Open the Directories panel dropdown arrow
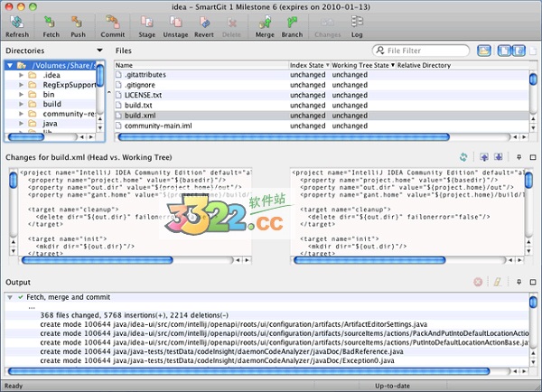Viewport: 542px width, 392px height. (99, 51)
